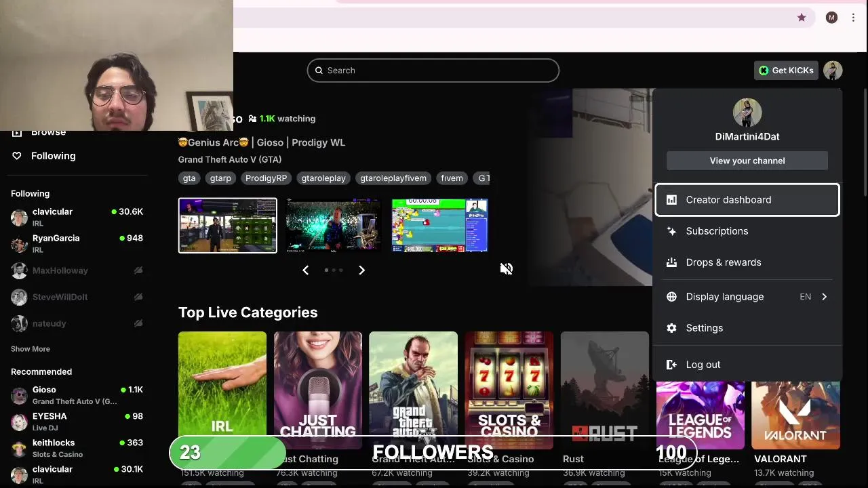This screenshot has width=868, height=488.
Task: Open Settings menu item
Action: tap(747, 328)
